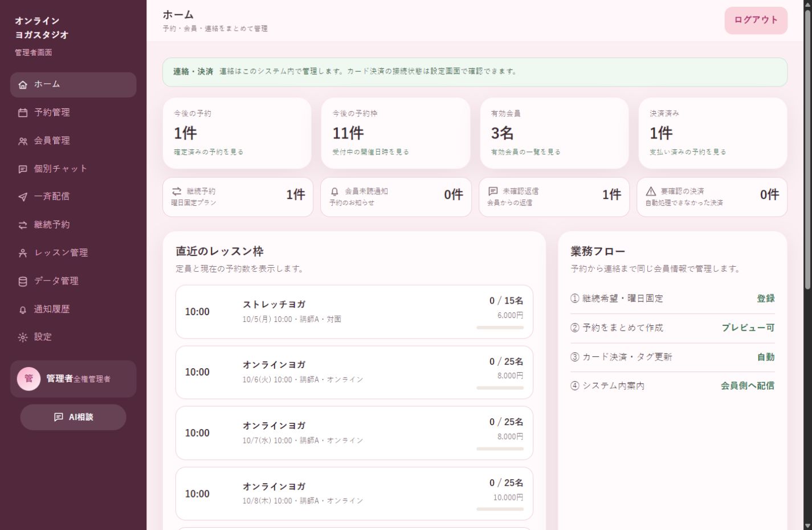This screenshot has width=812, height=530.
Task: Click the 今後の予約 1件 count
Action: (185, 133)
